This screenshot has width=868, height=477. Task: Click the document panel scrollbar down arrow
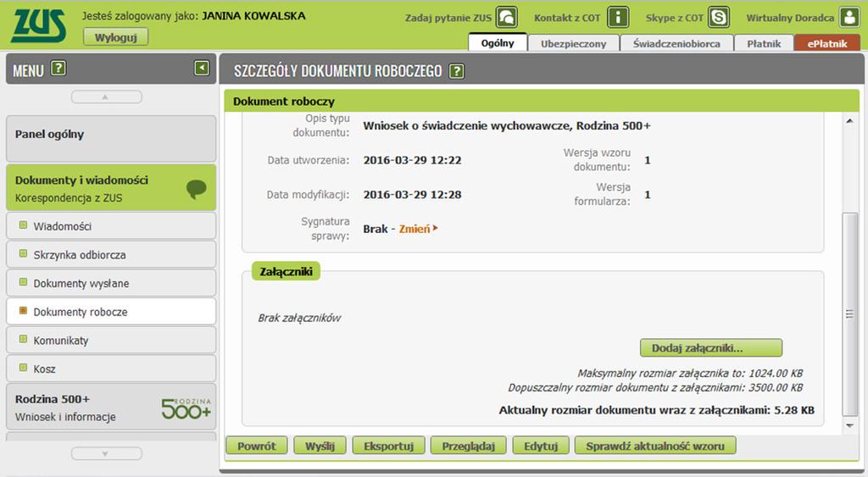(849, 425)
